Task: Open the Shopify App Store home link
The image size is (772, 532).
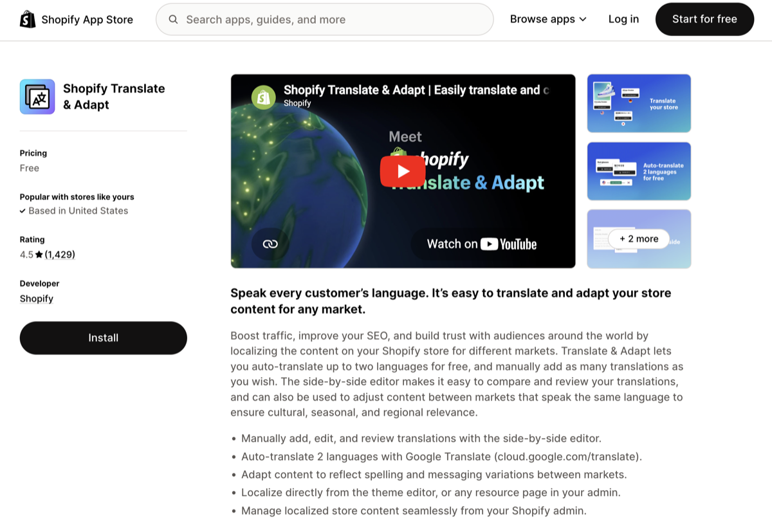Action: 77,19
